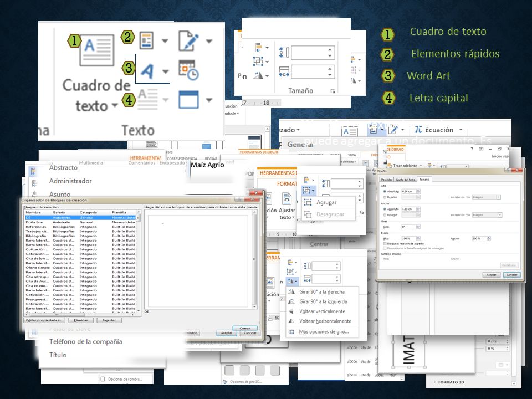Click the signature line pen icon in Texto group
Screen dimensions: 532x399
[188, 40]
